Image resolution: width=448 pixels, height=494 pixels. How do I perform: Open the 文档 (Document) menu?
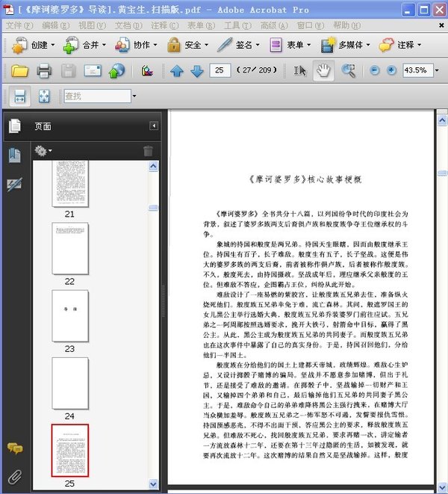[128, 25]
